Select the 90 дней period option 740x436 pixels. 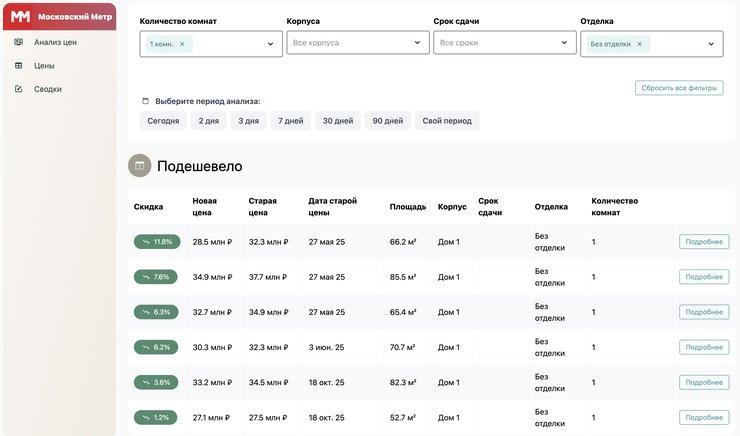point(387,121)
